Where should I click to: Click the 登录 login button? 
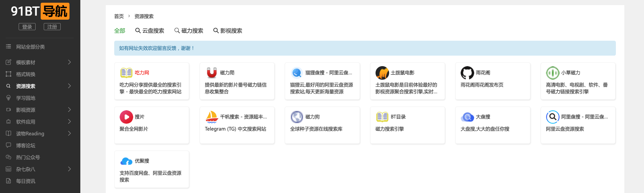coord(27,27)
